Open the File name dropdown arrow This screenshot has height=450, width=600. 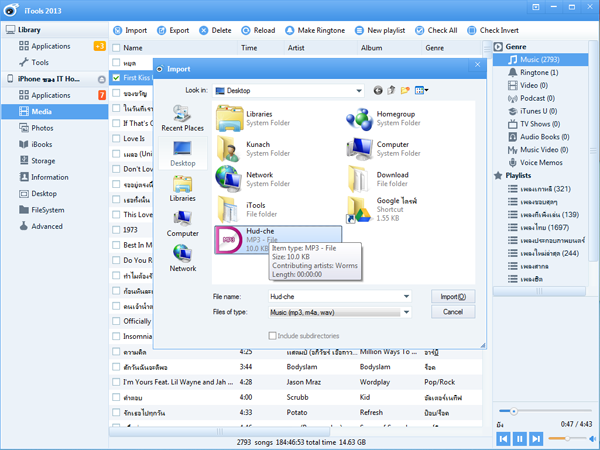[406, 297]
